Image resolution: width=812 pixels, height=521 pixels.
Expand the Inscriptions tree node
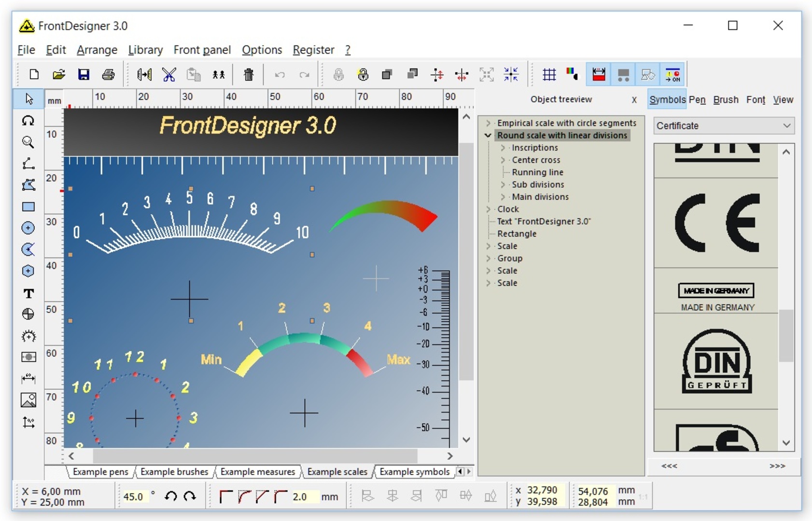pyautogui.click(x=503, y=148)
